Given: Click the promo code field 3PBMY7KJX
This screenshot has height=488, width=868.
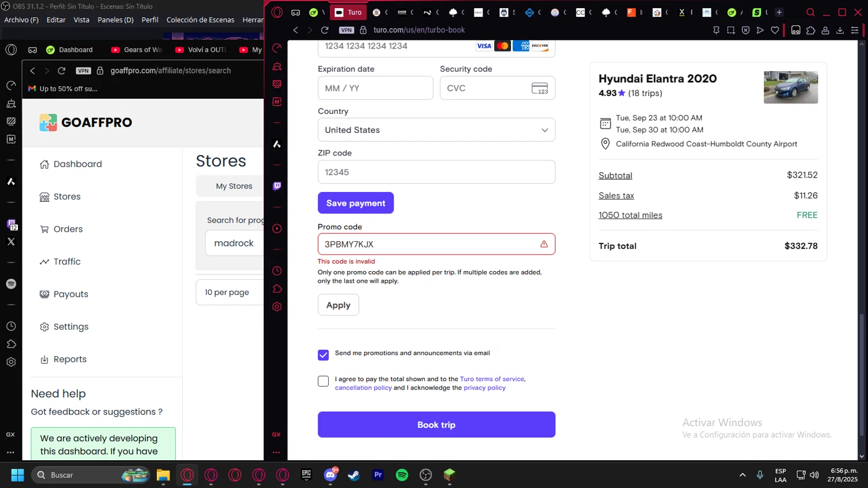Looking at the screenshot, I should coord(436,244).
